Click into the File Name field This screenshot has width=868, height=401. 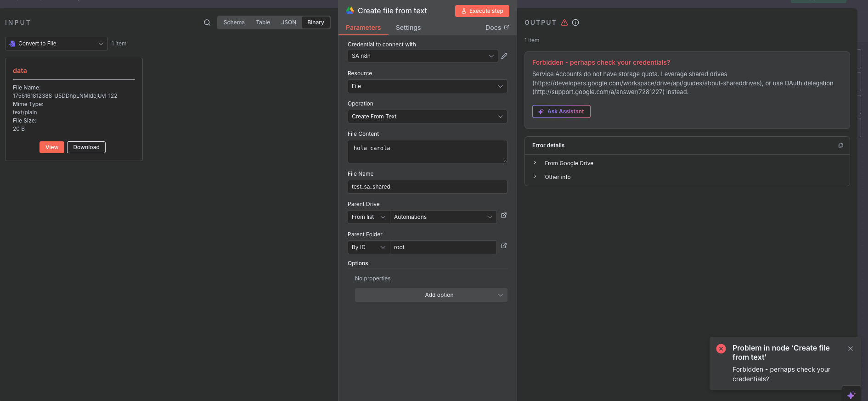[x=427, y=187]
